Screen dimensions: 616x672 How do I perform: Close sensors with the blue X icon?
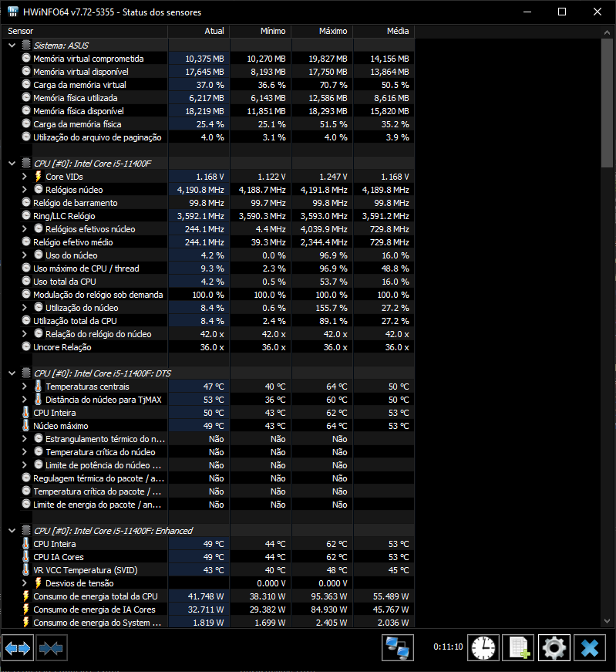(590, 647)
